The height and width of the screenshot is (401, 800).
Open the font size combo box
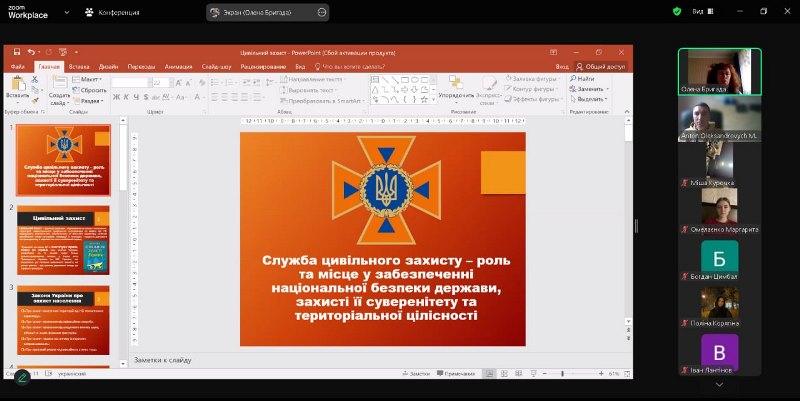tap(161, 83)
